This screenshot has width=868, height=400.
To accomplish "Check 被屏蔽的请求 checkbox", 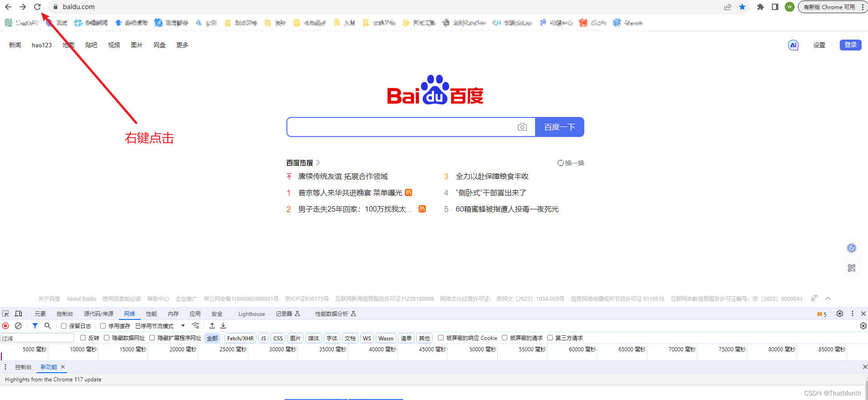I will coord(505,338).
